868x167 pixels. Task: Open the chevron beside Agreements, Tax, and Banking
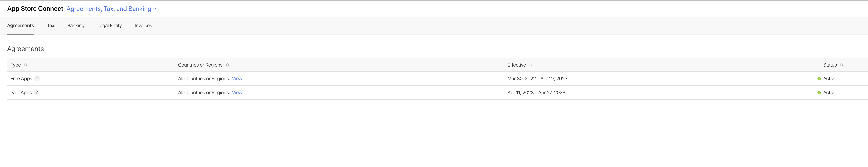point(155,9)
